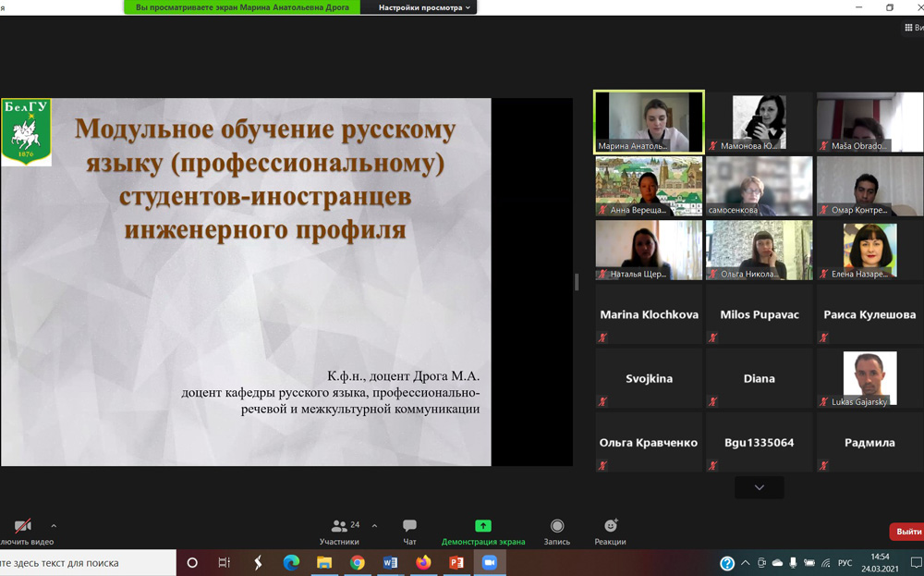Open Microsoft Word from the taskbar
This screenshot has width=924, height=576.
(x=390, y=562)
